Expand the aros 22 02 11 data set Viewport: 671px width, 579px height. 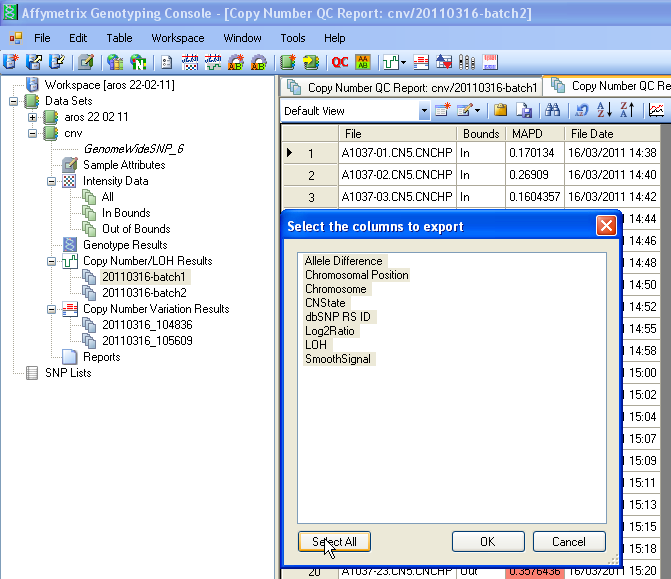tap(33, 117)
